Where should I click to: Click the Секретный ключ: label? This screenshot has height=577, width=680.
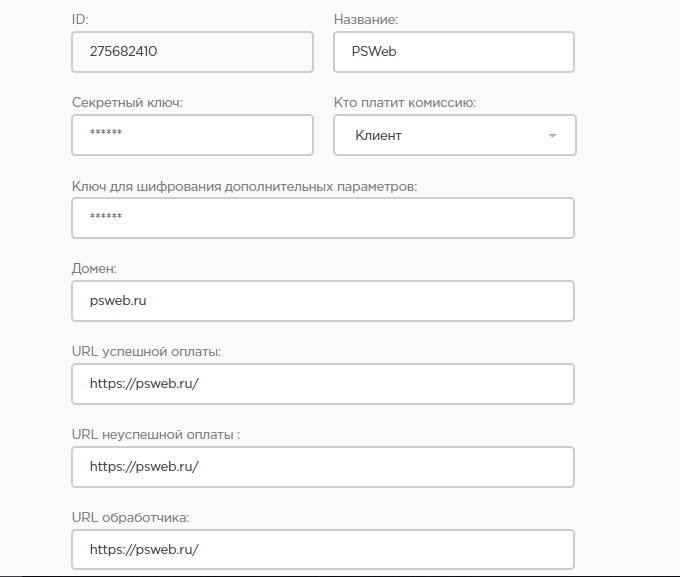tap(127, 102)
